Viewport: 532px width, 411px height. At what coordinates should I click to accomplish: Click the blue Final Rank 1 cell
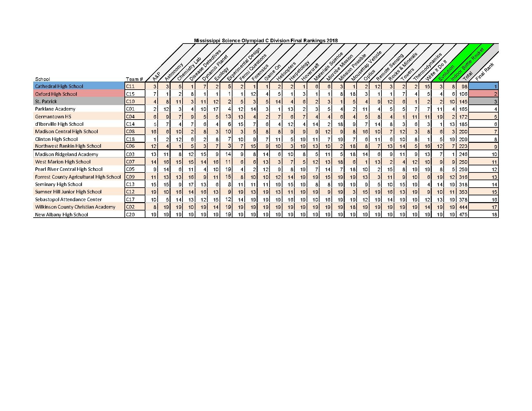tap(483, 87)
